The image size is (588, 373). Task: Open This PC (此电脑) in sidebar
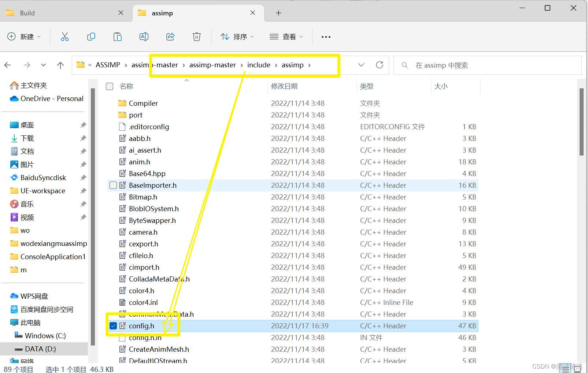point(25,322)
